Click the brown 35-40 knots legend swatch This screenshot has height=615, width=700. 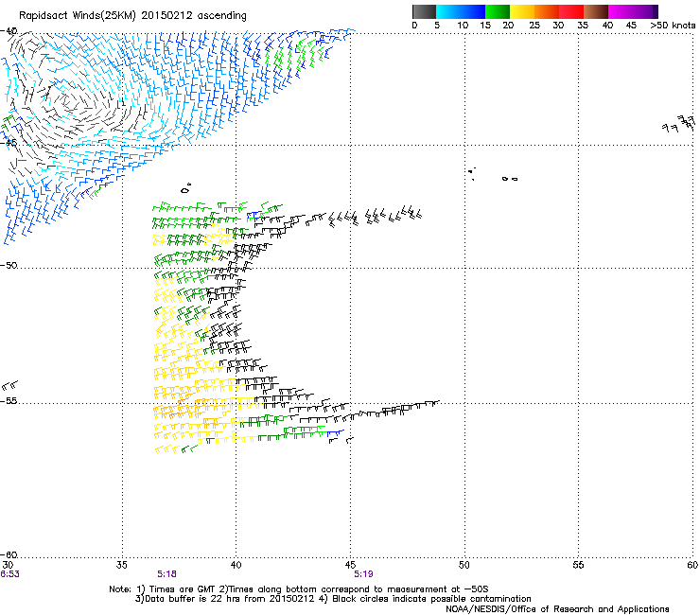click(x=596, y=11)
